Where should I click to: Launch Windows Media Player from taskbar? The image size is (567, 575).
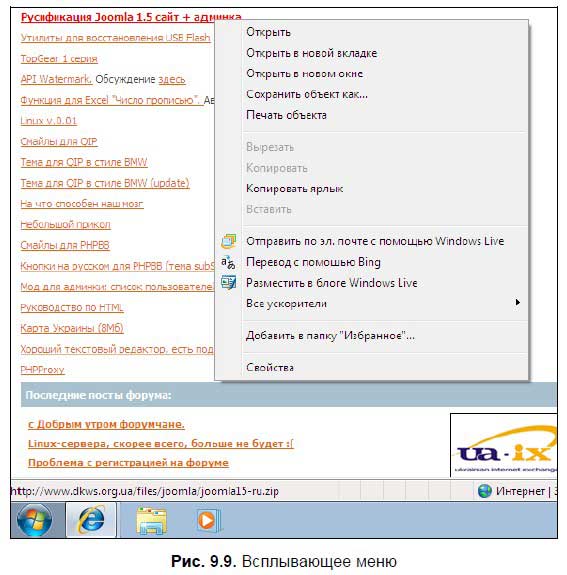click(208, 520)
